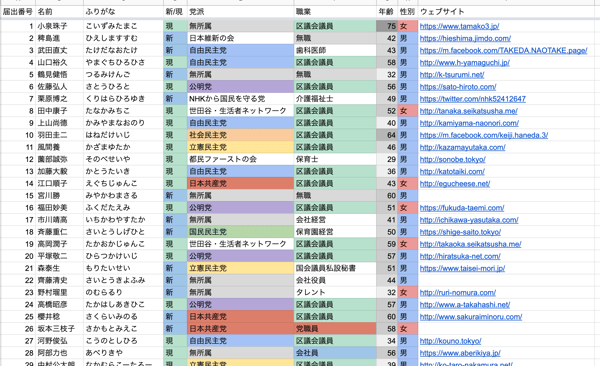The height and width of the screenshot is (366, 600).
Task: Select the 国民民主党 party cell
Action: 241,232
